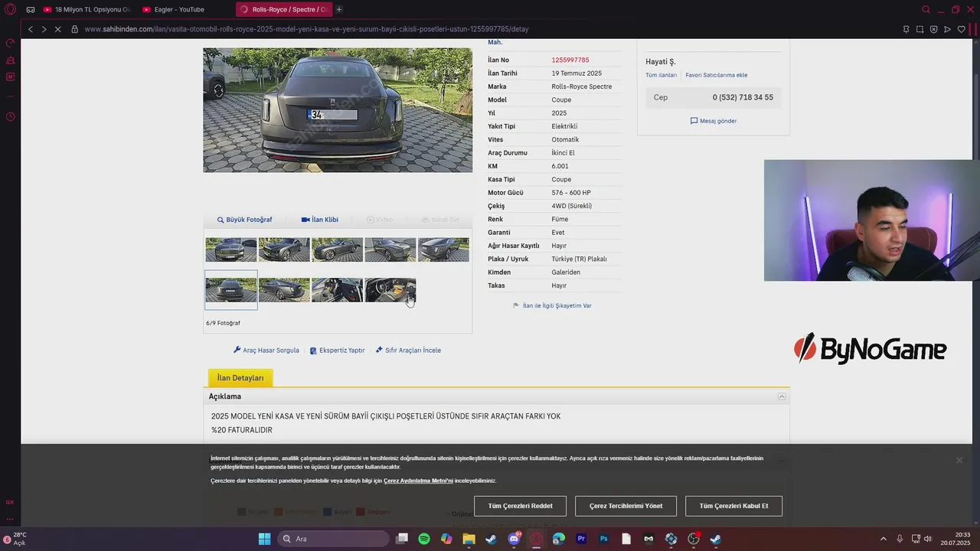Click Favori Satıcılarıma ekle link
980x551 pixels.
717,75
